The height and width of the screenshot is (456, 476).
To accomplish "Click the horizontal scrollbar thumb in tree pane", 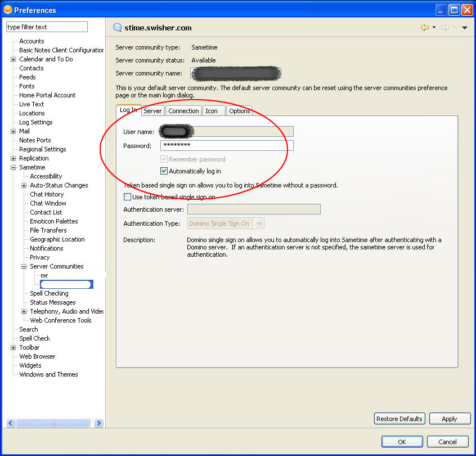I will [x=53, y=423].
